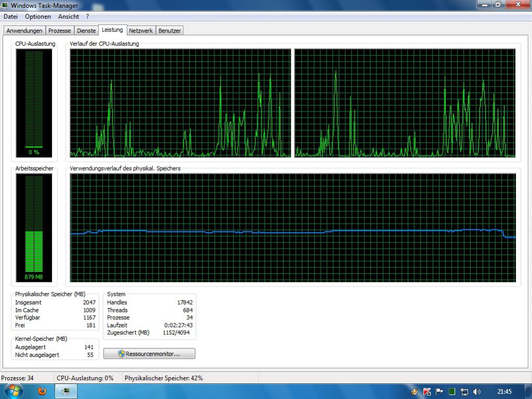Click the Ressourcenmonitor button
This screenshot has width=532, height=399.
(x=149, y=354)
